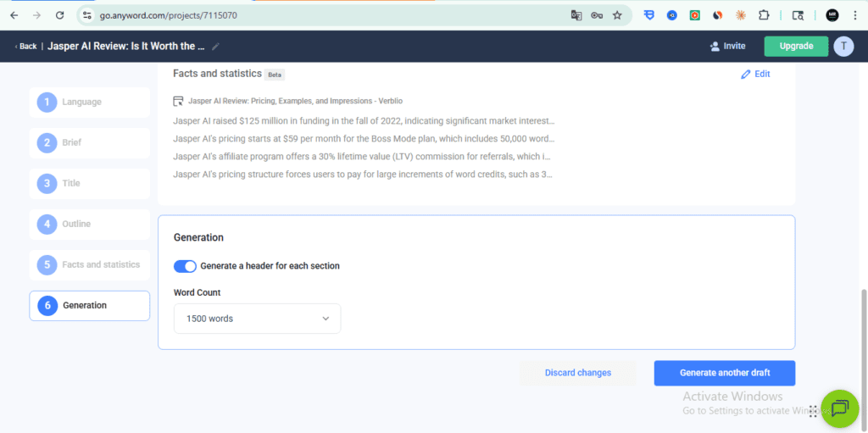Click the Invite button
The image size is (868, 433).
pyautogui.click(x=727, y=47)
